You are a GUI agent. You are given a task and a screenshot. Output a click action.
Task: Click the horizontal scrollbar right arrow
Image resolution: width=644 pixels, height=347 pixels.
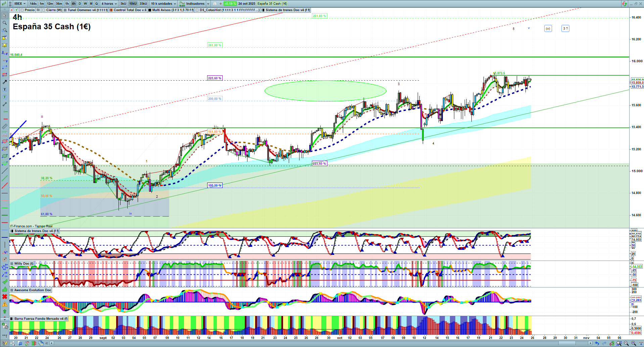[x=591, y=343]
